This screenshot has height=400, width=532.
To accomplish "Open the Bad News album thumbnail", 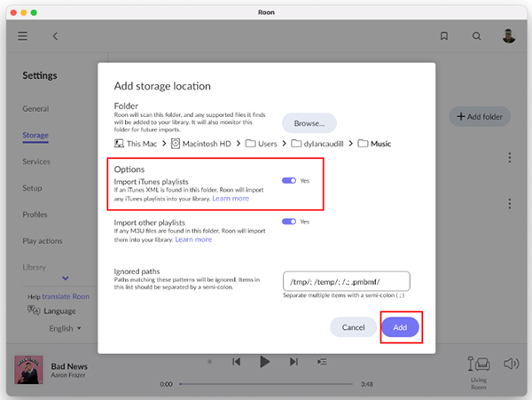I will coord(29,370).
